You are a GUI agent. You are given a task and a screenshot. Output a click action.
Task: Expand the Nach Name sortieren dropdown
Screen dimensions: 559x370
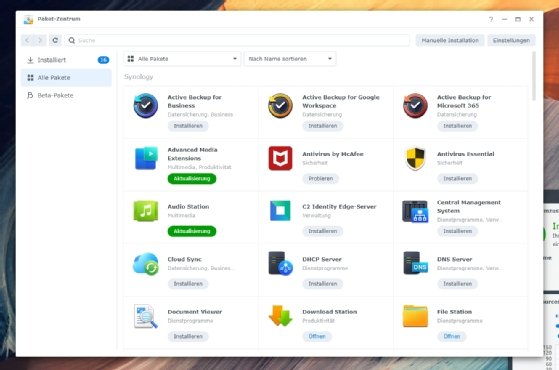point(290,59)
